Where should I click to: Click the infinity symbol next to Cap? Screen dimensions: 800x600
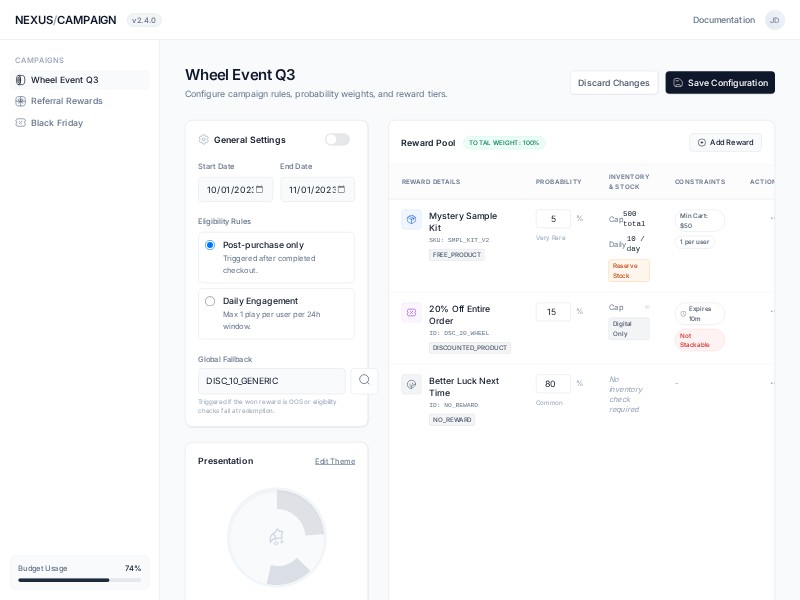point(647,307)
